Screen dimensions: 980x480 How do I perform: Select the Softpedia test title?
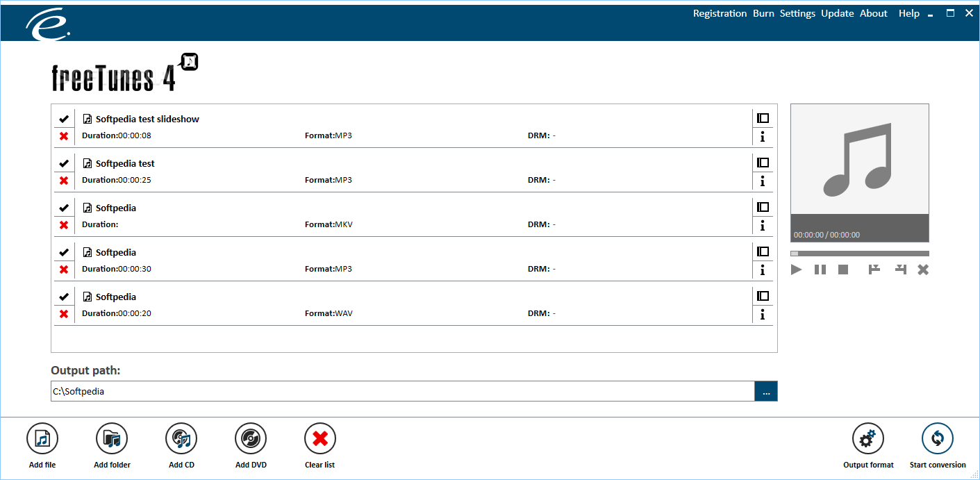[125, 163]
